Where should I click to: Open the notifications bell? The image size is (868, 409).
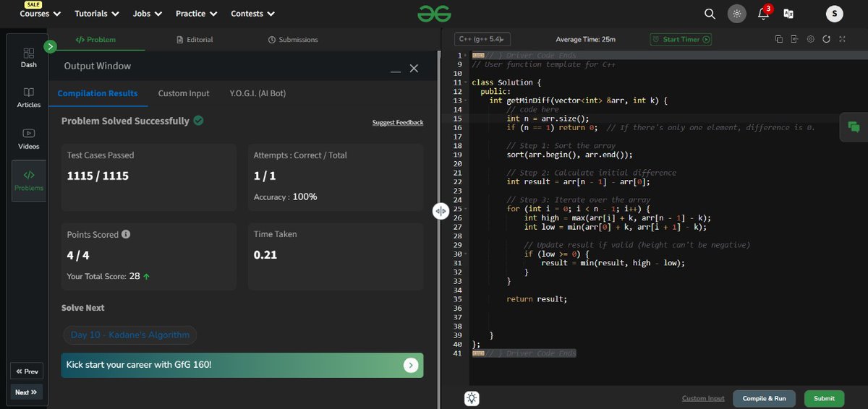tap(763, 14)
